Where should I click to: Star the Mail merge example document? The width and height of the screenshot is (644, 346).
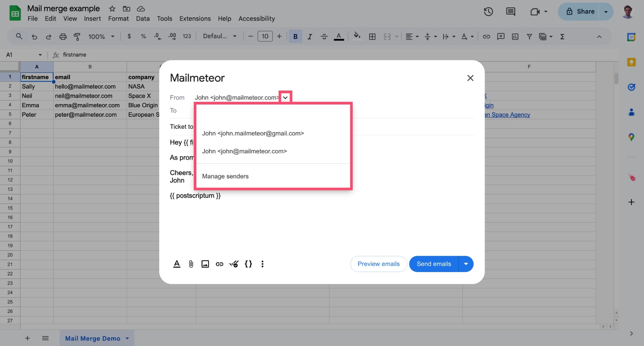tap(112, 9)
